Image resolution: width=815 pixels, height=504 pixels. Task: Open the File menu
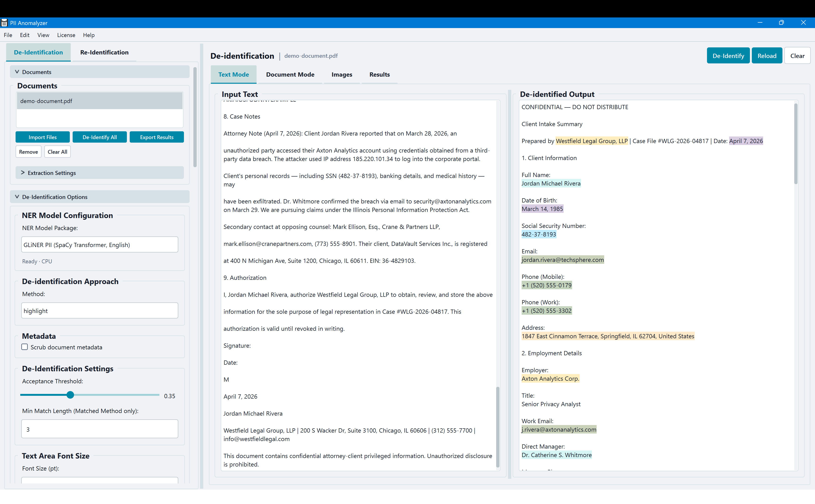coord(8,35)
